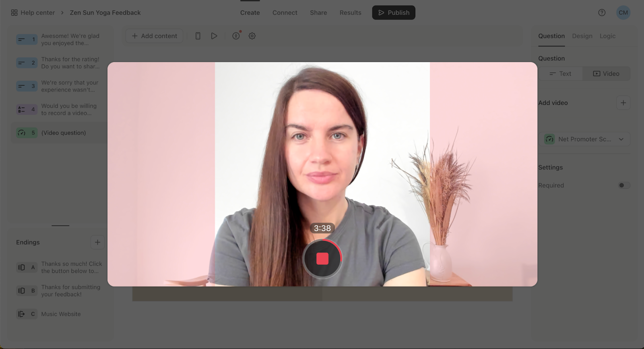Open the help question mark icon
This screenshot has height=349, width=644.
coord(602,12)
